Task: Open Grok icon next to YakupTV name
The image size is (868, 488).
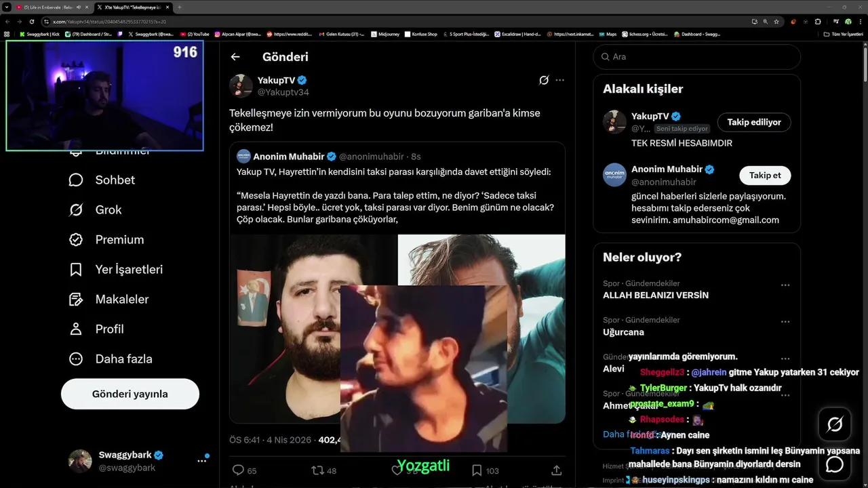Action: coord(544,80)
